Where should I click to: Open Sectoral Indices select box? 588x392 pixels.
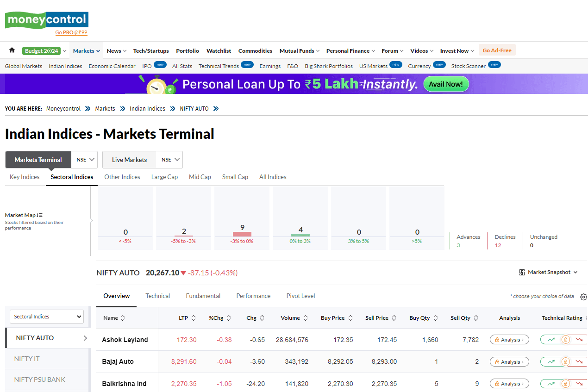click(47, 317)
